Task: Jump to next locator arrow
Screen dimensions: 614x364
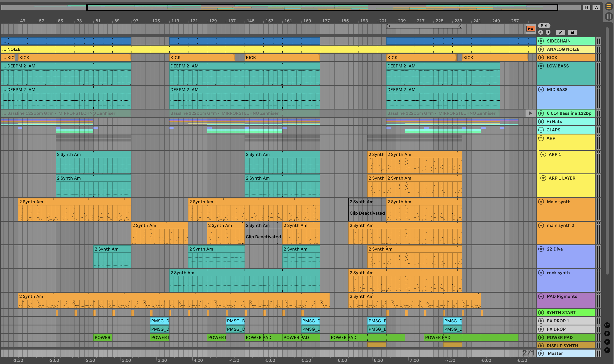Action: click(548, 32)
